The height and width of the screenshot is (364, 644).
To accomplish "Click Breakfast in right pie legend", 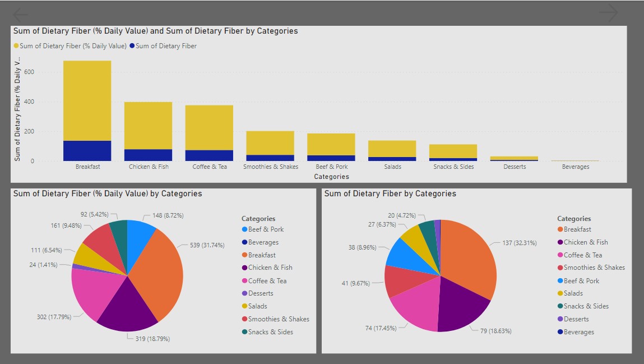I will click(574, 229).
